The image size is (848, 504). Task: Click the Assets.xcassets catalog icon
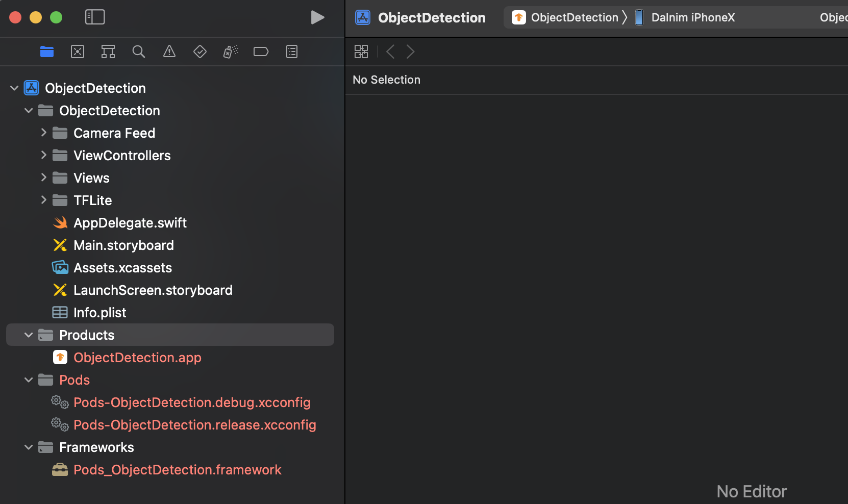click(x=60, y=267)
